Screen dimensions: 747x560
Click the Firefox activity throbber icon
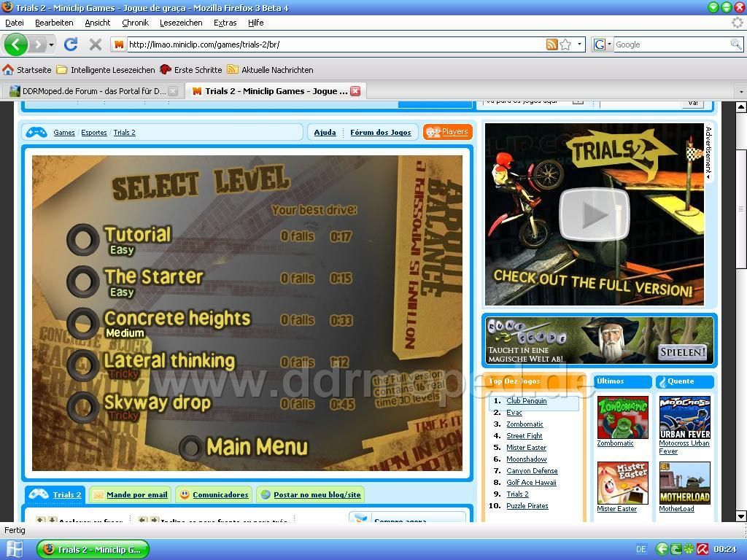pyautogui.click(x=738, y=23)
